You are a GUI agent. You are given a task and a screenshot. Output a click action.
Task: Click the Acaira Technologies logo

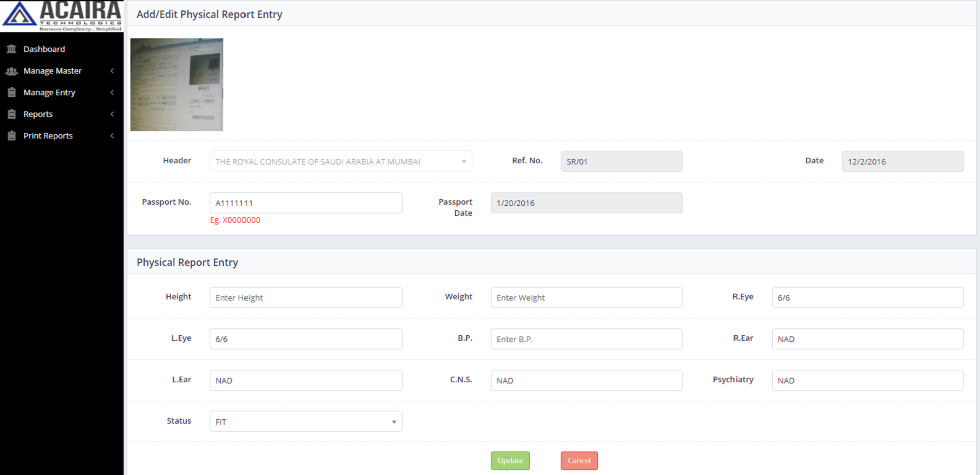(x=62, y=16)
